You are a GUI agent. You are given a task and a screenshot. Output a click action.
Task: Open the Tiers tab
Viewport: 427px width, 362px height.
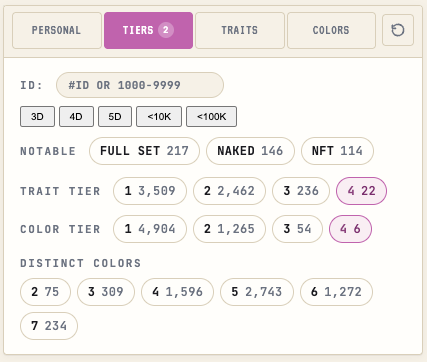(148, 30)
